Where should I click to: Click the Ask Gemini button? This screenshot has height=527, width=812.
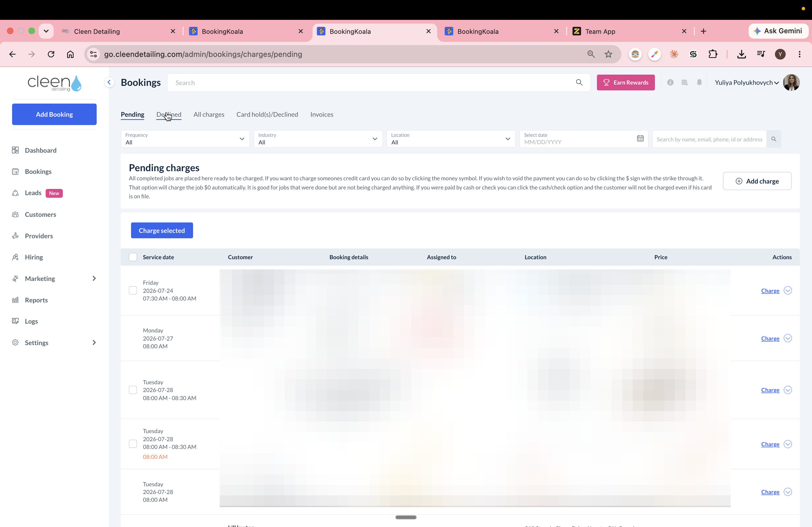pyautogui.click(x=778, y=31)
